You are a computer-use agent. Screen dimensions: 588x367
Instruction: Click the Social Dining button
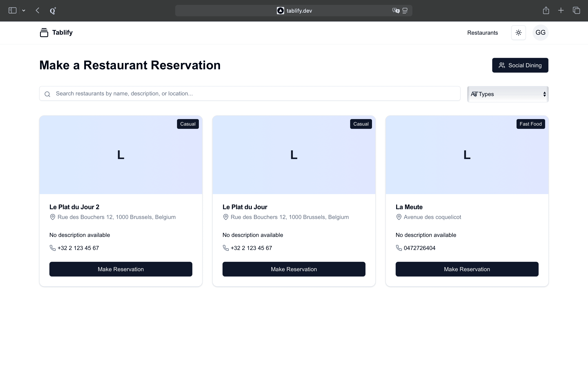(x=520, y=65)
